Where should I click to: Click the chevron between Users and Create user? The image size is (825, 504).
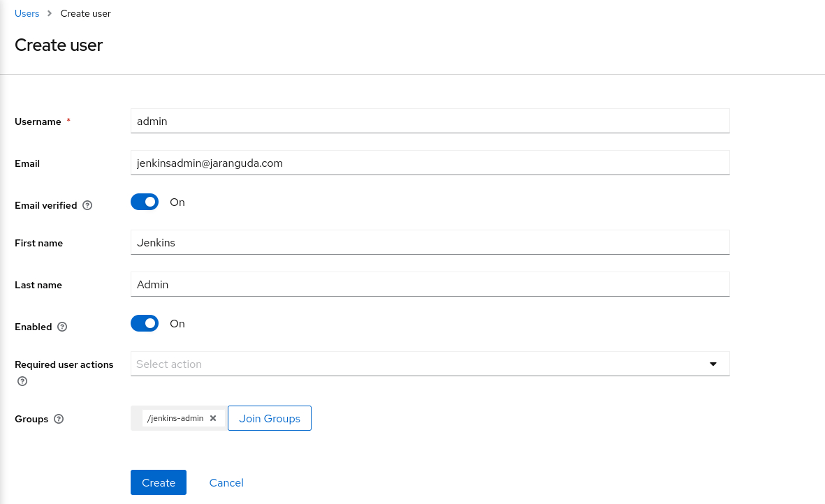click(x=48, y=13)
